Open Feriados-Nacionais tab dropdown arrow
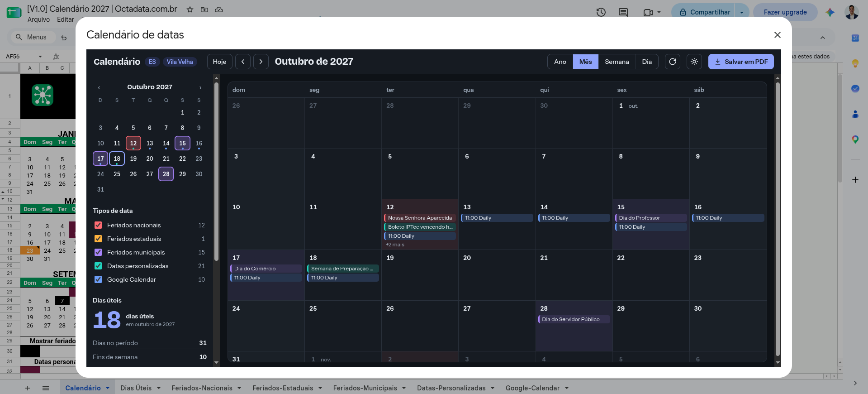868x394 pixels. [239, 388]
